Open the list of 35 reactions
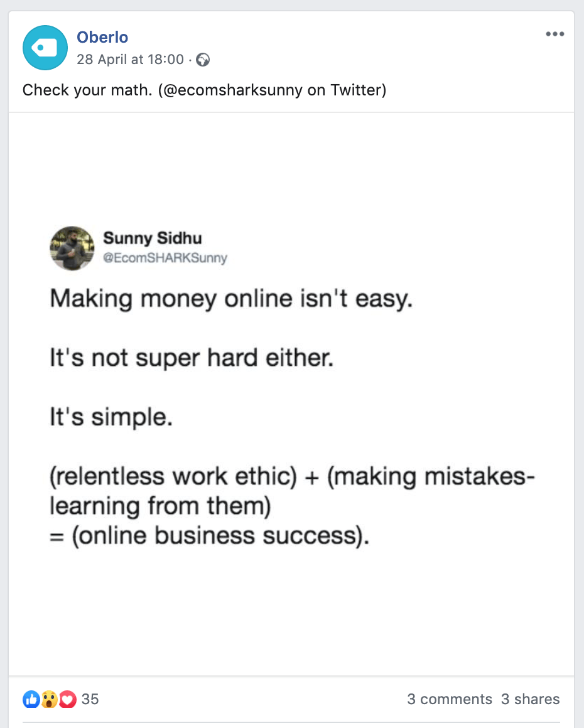 90,699
